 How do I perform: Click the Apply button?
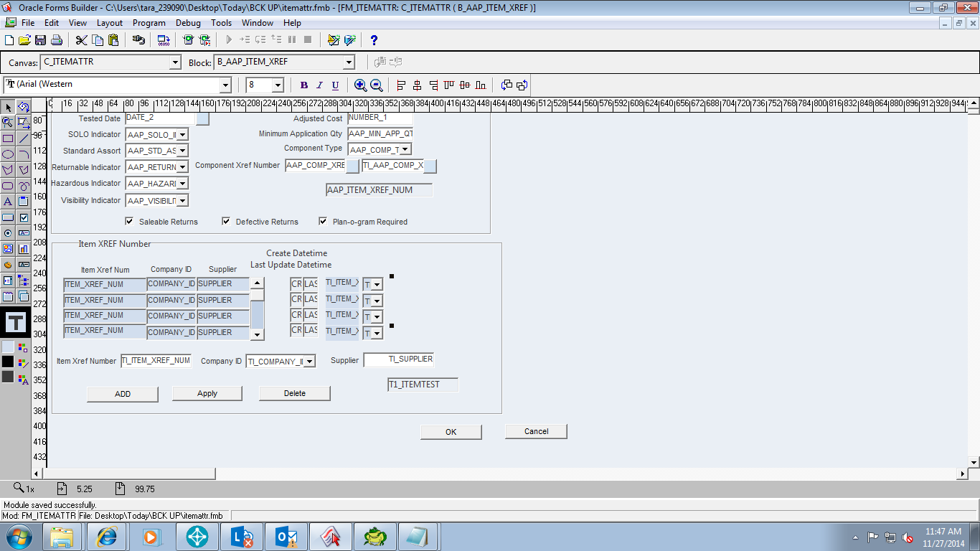pos(207,393)
